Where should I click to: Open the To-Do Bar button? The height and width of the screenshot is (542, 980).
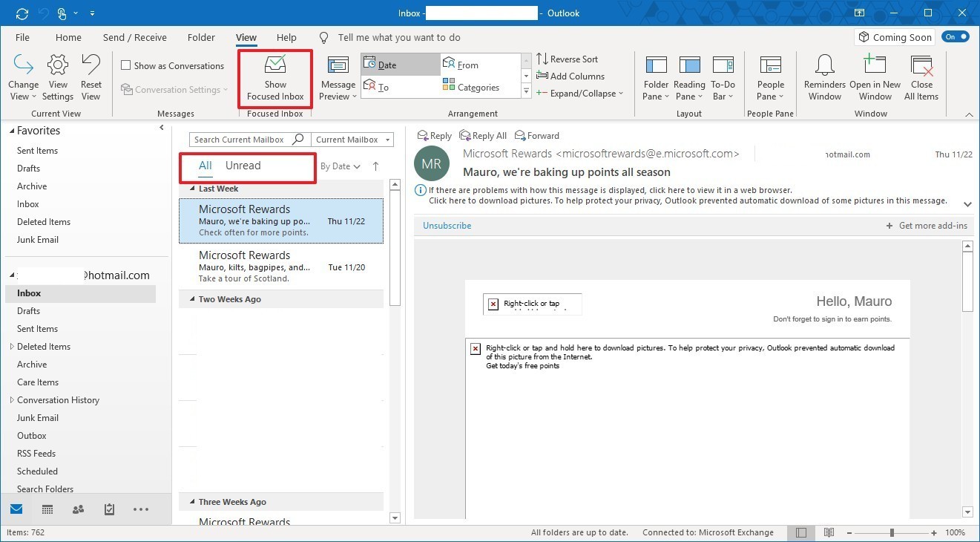[x=723, y=77]
